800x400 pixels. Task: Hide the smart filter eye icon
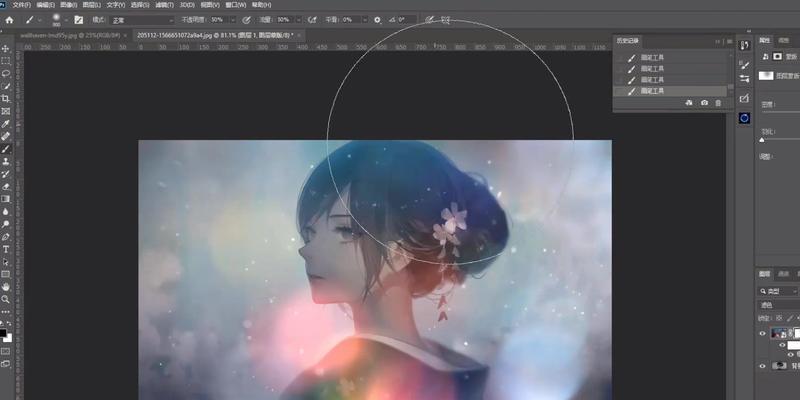(782, 345)
